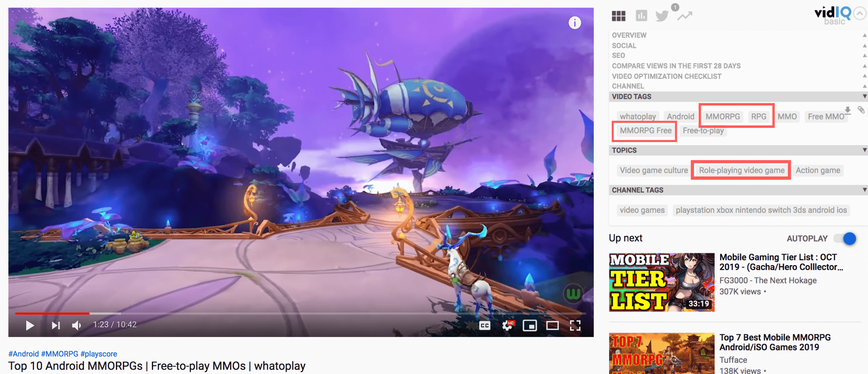Open the video info card icon
Viewport: 868px width, 374px height.
pyautogui.click(x=575, y=23)
